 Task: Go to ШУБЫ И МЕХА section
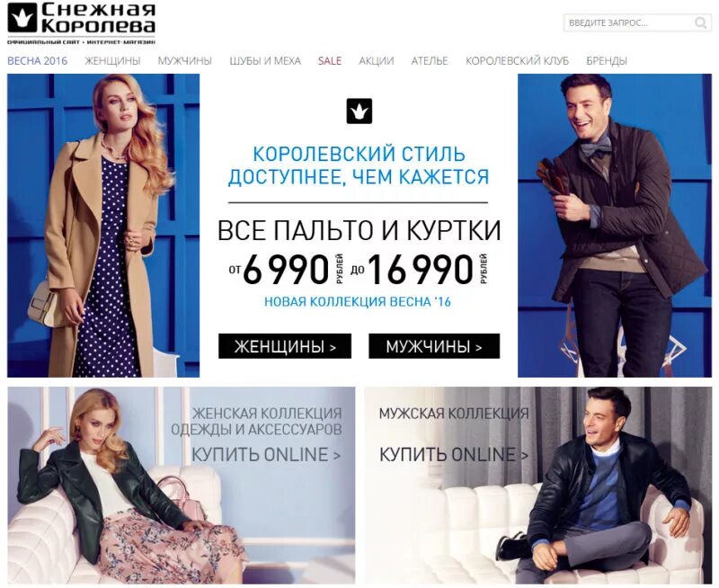tap(265, 60)
